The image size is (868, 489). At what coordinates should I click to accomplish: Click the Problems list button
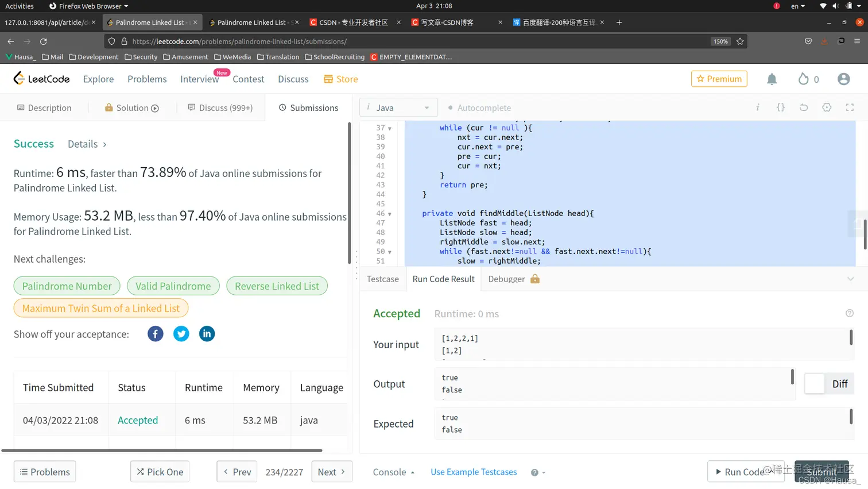tap(45, 472)
